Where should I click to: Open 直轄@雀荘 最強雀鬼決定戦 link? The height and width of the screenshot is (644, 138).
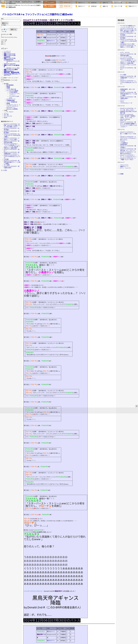tap(11, 72)
